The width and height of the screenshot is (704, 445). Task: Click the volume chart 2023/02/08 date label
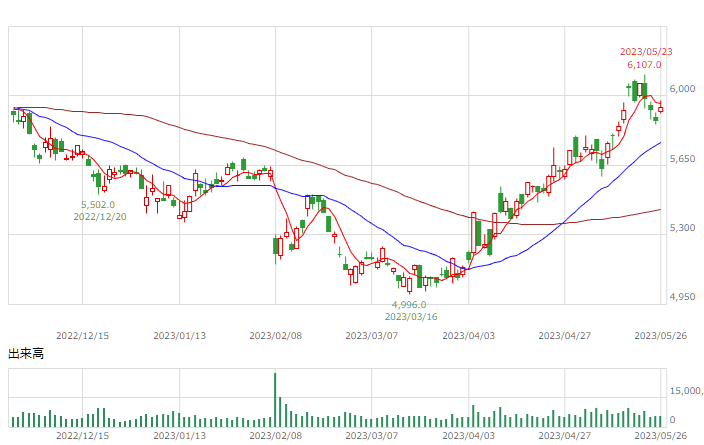click(276, 436)
